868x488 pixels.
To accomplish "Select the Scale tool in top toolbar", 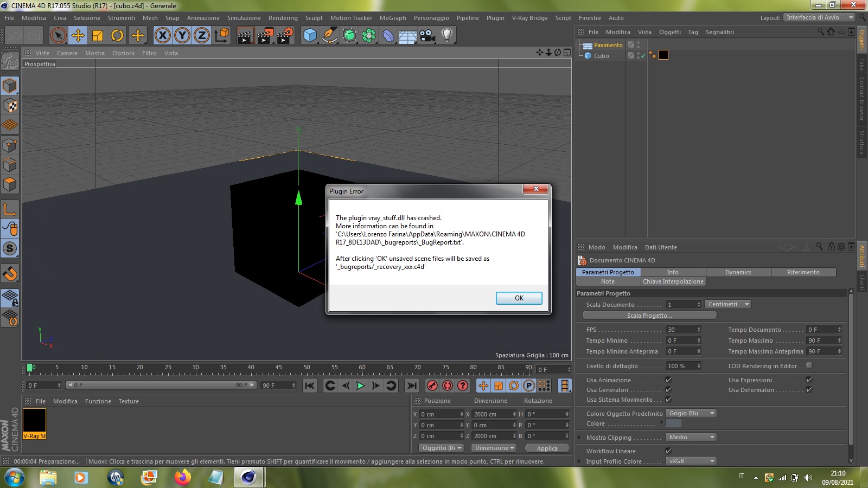I will pos(98,36).
